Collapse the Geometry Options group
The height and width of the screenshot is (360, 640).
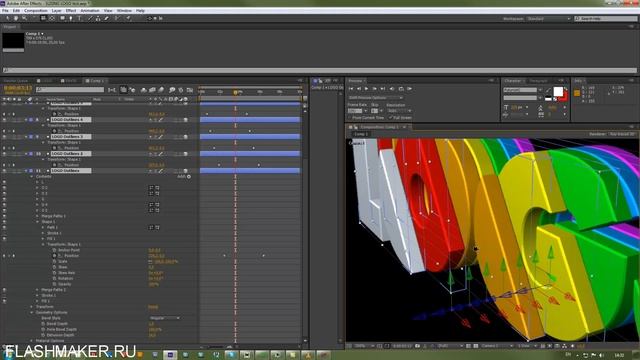point(32,312)
